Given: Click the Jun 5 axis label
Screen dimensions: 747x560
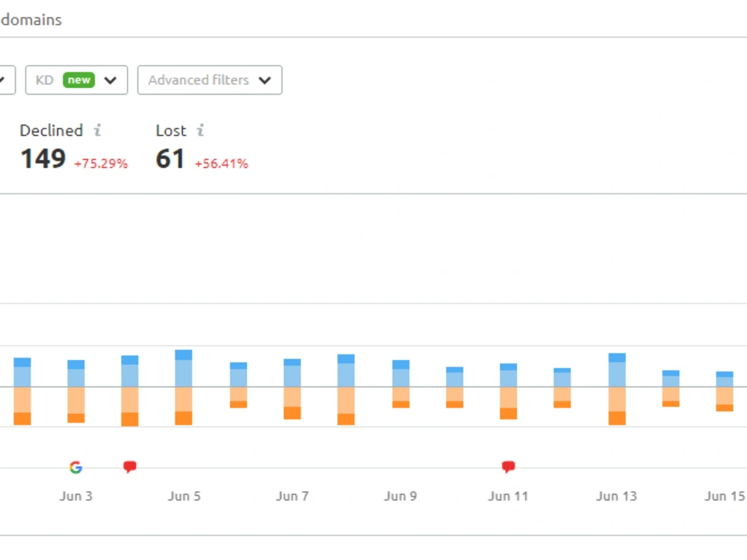Looking at the screenshot, I should point(184,497).
